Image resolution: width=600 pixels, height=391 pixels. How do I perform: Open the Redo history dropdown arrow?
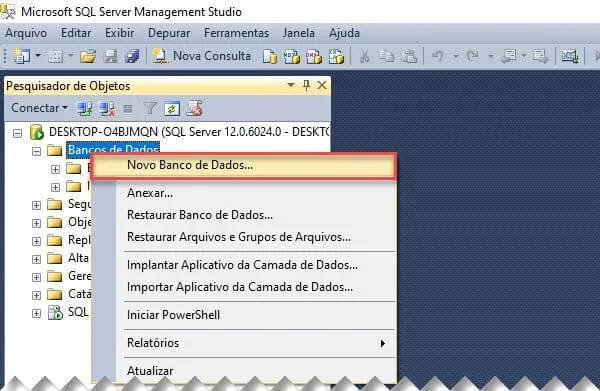pyautogui.click(x=491, y=56)
